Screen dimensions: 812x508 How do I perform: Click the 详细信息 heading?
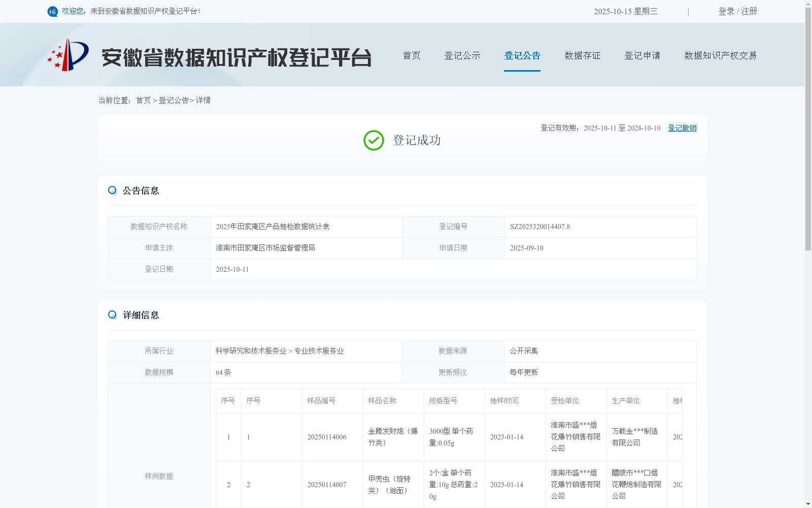click(x=141, y=315)
